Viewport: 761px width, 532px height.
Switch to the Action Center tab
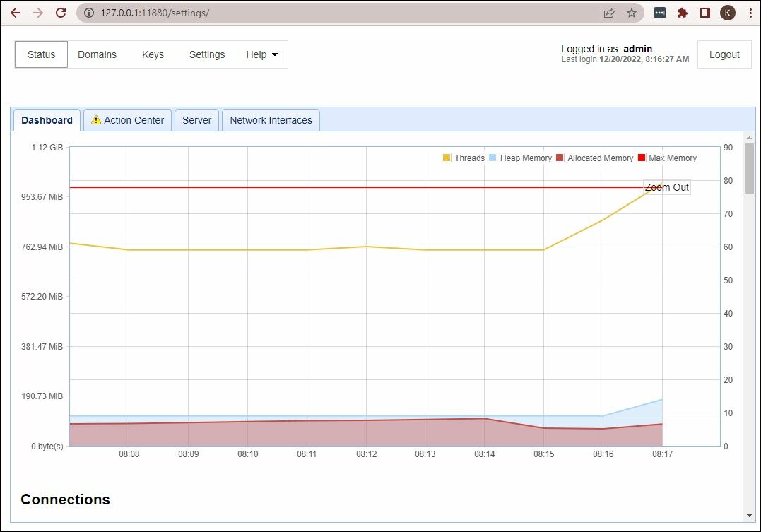128,120
